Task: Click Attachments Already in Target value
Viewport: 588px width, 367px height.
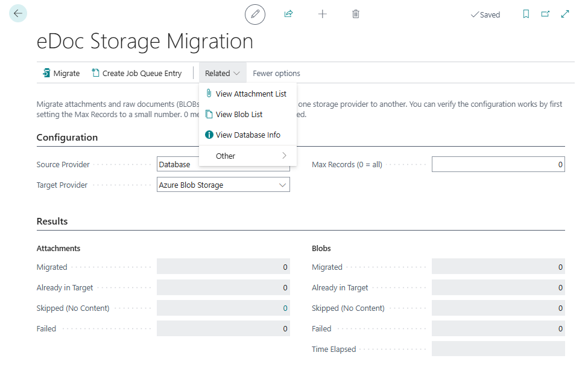Action: click(x=223, y=287)
